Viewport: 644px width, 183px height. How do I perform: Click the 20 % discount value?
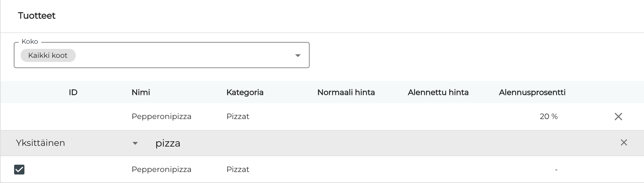548,117
